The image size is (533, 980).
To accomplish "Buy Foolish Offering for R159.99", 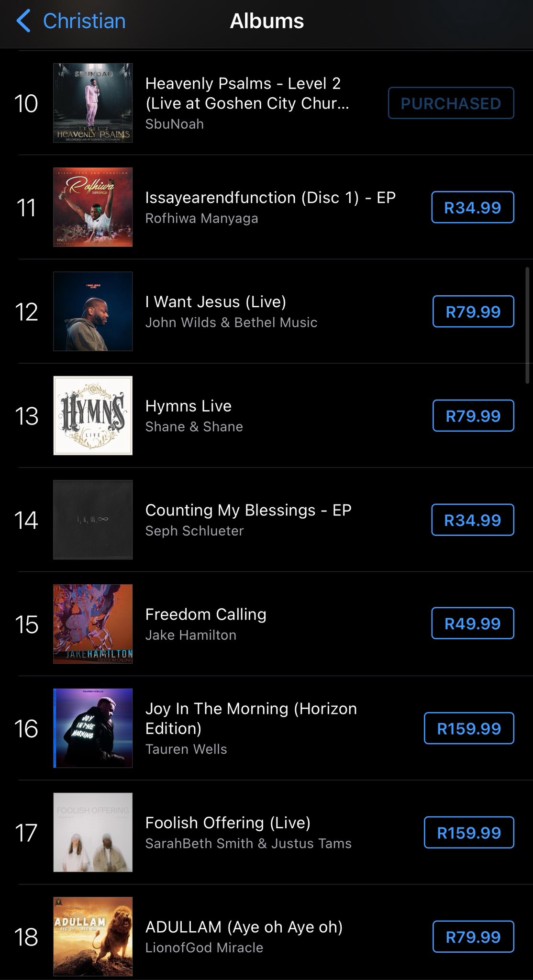I will tap(469, 833).
